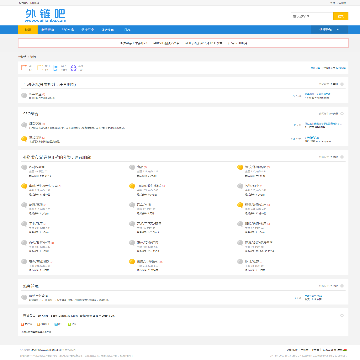The height and width of the screenshot is (360, 360).
Task: Click the purple round icon in stats row
Action: coord(74,68)
